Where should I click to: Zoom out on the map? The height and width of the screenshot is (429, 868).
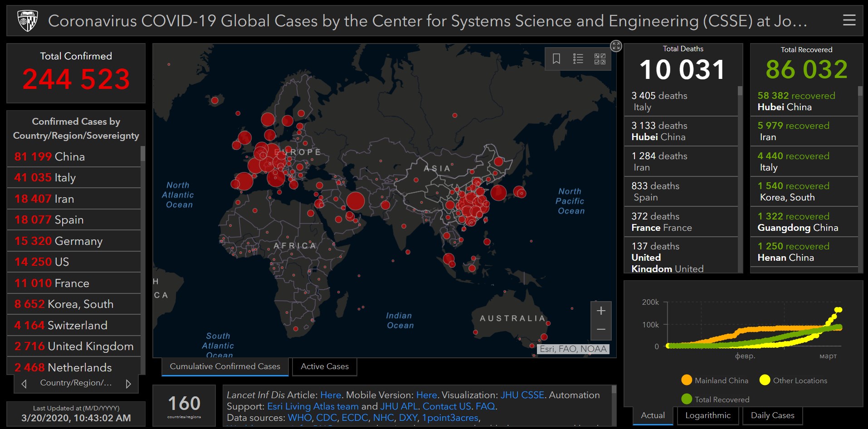click(x=601, y=330)
